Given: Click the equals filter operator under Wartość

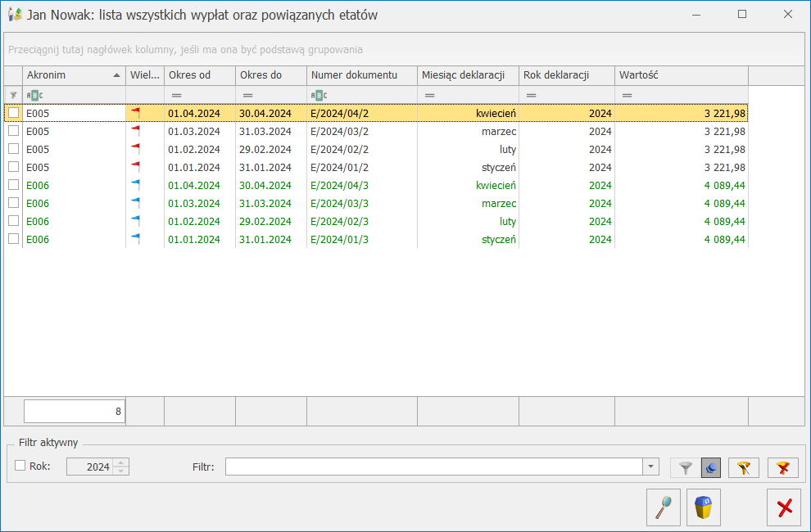Looking at the screenshot, I should click(628, 95).
